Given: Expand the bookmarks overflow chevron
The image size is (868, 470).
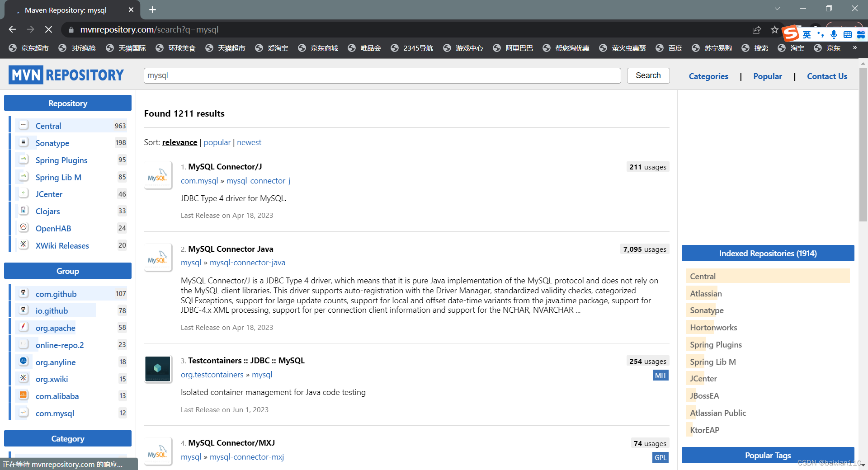Looking at the screenshot, I should (x=854, y=47).
